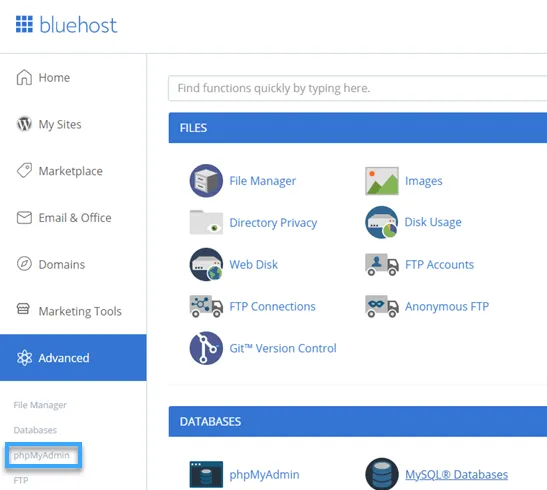The width and height of the screenshot is (547, 490).
Task: Click the atom icon beside Advanced
Action: (x=24, y=357)
